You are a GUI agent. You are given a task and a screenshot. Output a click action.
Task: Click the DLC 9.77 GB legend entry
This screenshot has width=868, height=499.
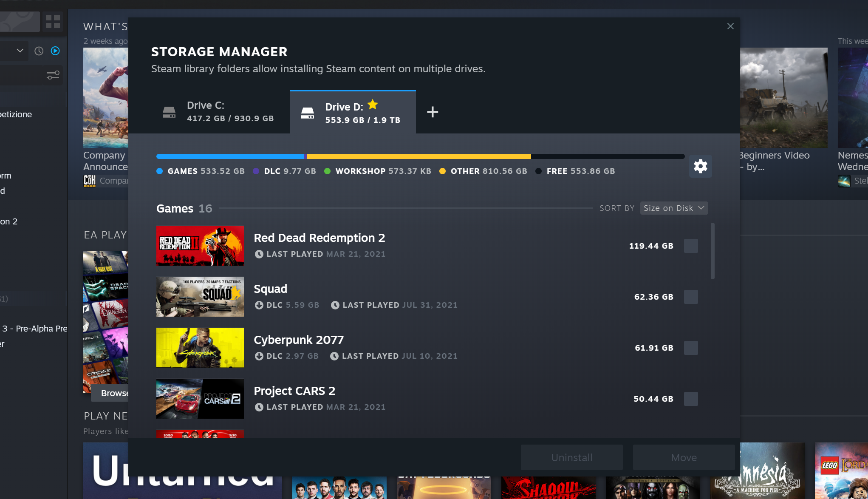coord(284,171)
